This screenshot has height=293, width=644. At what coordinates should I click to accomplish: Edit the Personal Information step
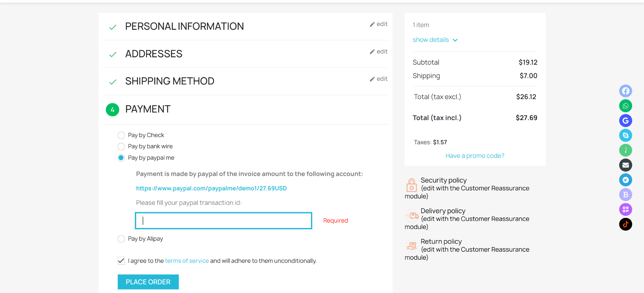(x=379, y=24)
